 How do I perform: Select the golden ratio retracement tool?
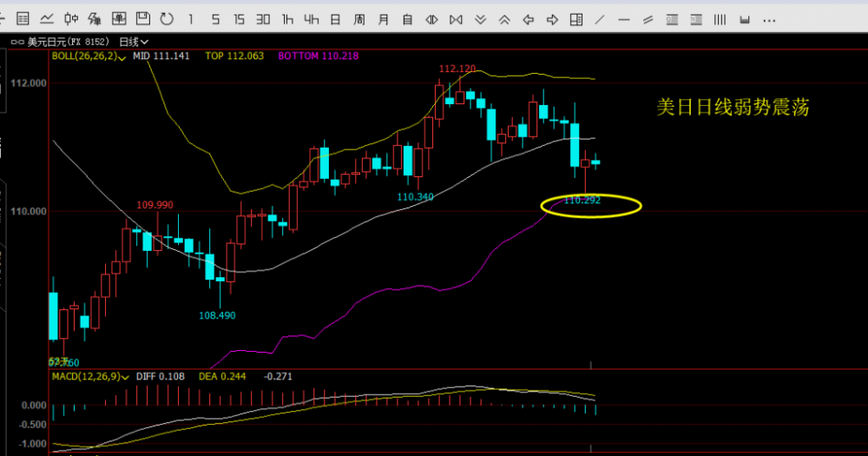672,20
